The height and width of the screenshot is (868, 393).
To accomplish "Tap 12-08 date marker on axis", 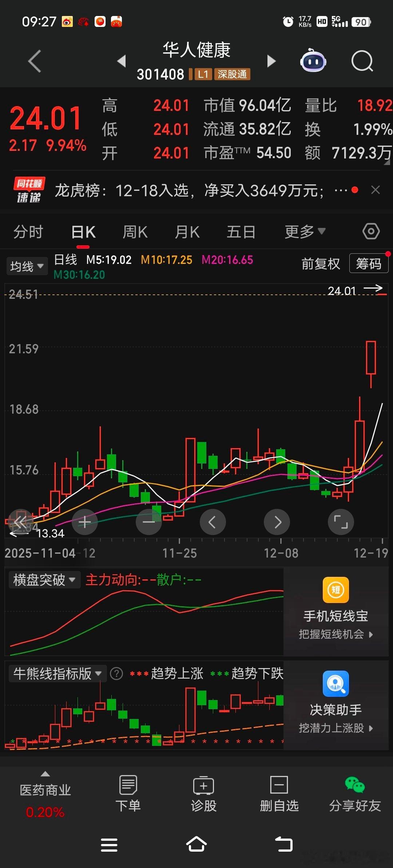I will (281, 553).
